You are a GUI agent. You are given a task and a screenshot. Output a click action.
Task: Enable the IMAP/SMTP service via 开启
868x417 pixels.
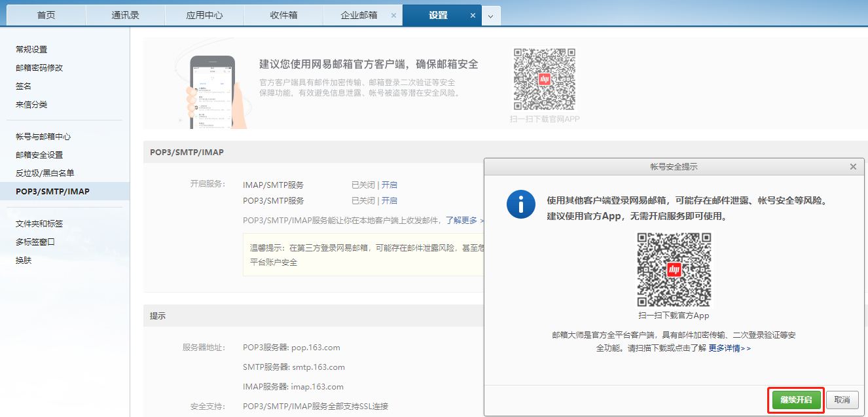389,185
